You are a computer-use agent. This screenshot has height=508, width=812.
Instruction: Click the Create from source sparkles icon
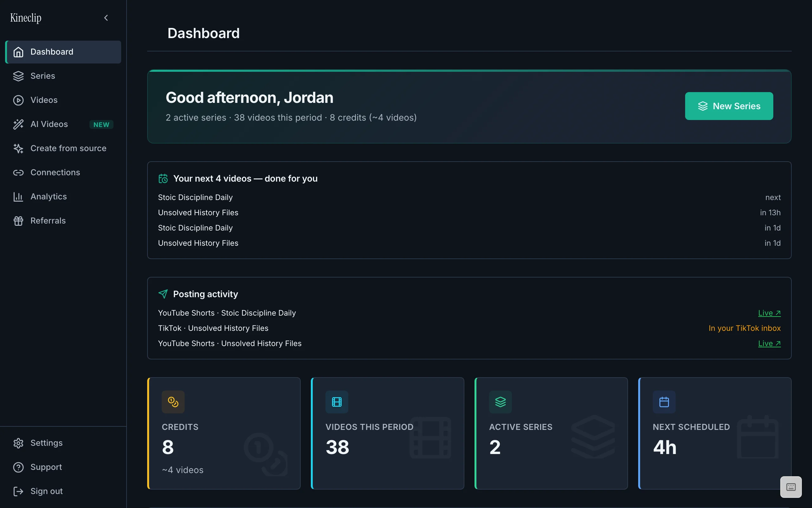point(18,149)
